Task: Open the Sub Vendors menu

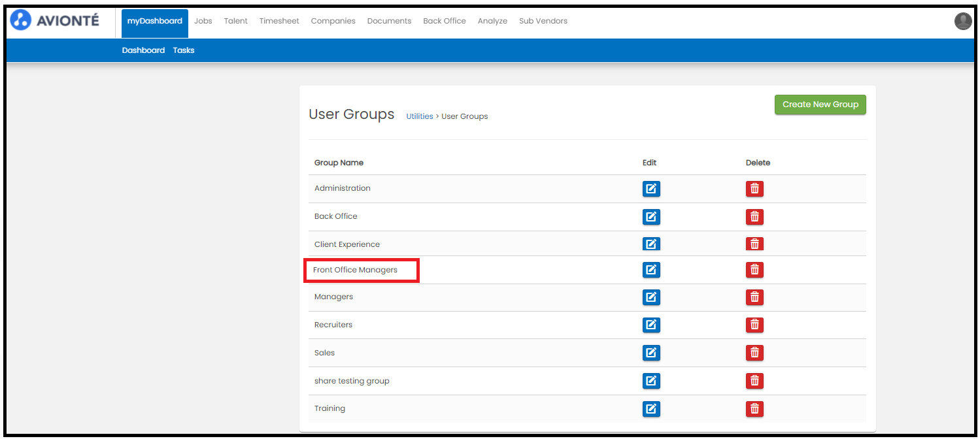Action: (x=543, y=21)
